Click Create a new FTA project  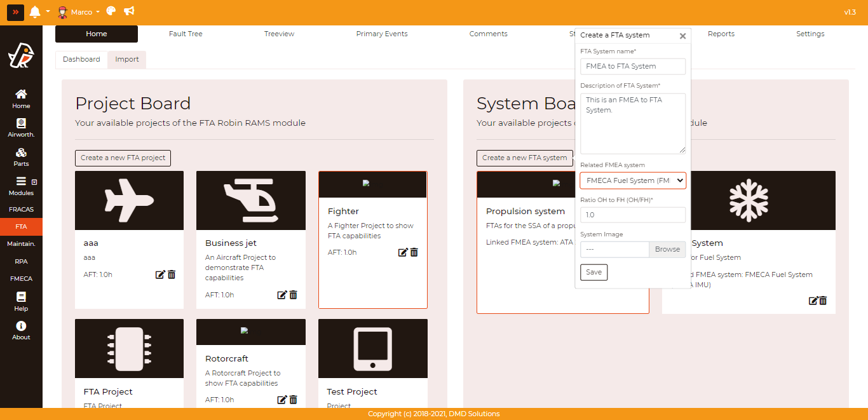click(x=123, y=158)
